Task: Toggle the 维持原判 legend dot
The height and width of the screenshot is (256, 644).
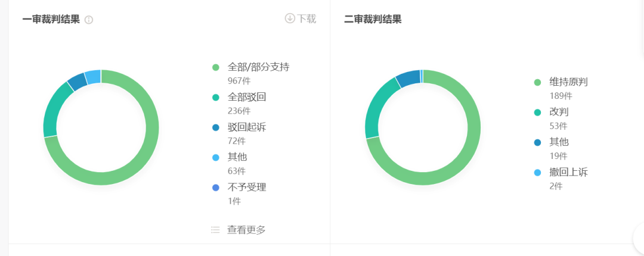Action: [x=537, y=82]
